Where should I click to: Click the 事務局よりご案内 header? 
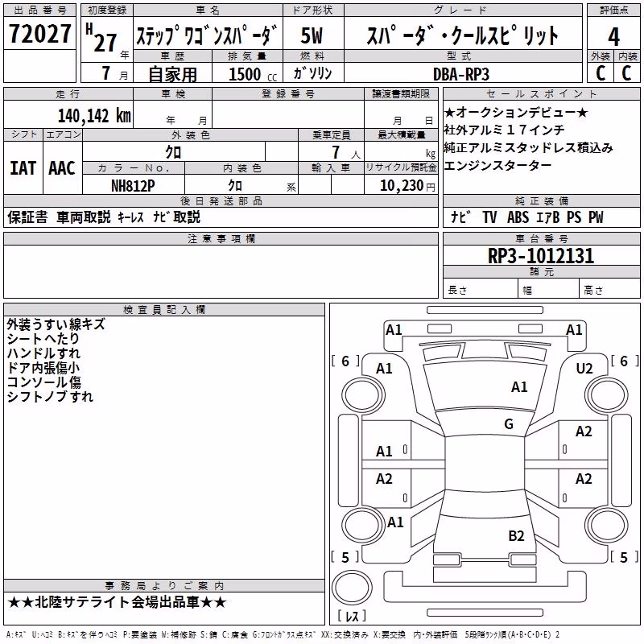pos(164,586)
